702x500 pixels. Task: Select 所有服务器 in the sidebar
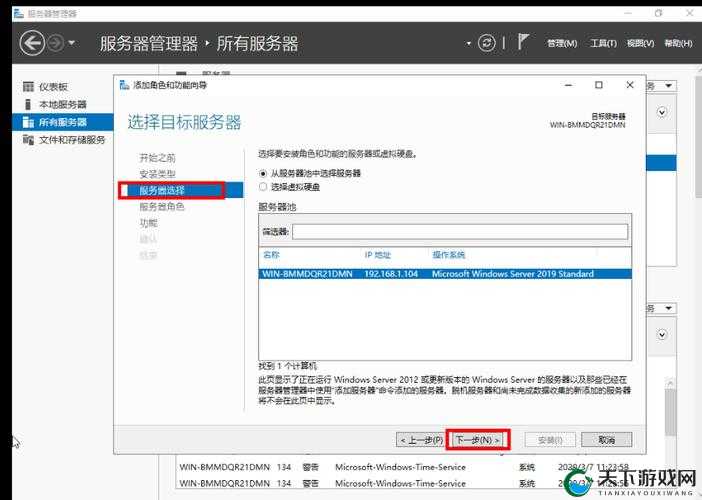tap(63, 122)
